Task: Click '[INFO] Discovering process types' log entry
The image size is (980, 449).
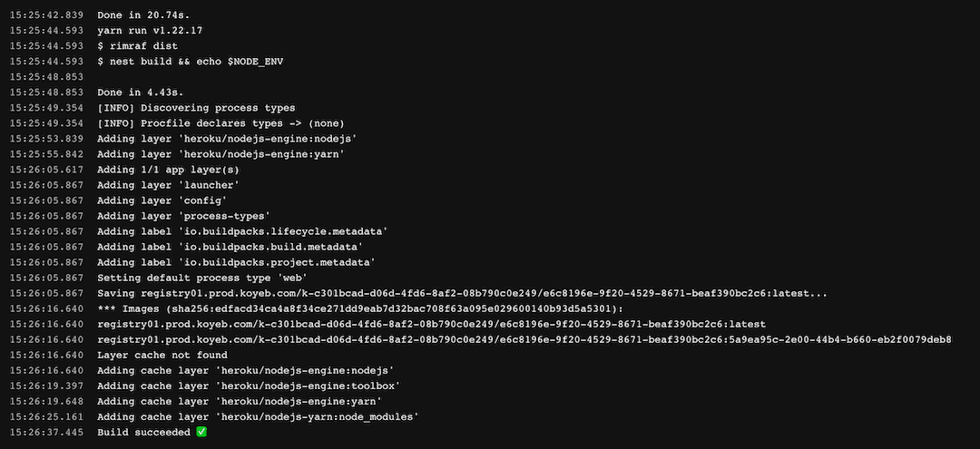Action: click(196, 107)
